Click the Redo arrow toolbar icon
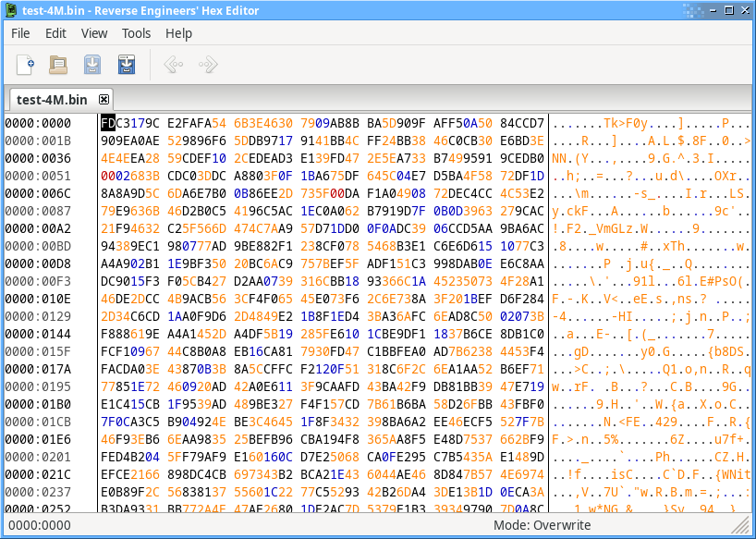The image size is (756, 539). (x=208, y=65)
